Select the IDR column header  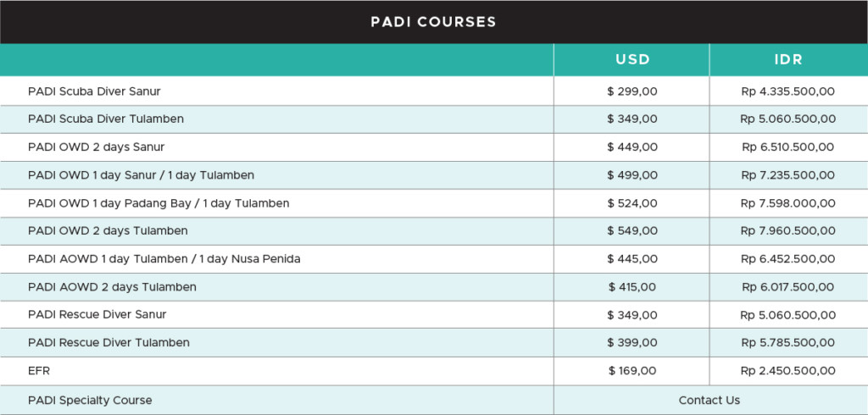pyautogui.click(x=788, y=60)
